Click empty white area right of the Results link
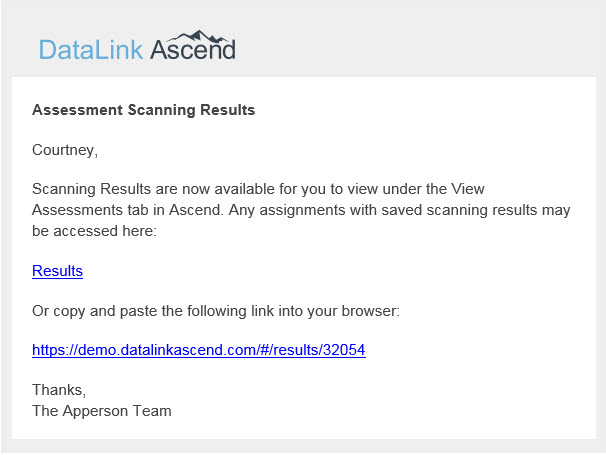606x455 pixels. [350, 271]
